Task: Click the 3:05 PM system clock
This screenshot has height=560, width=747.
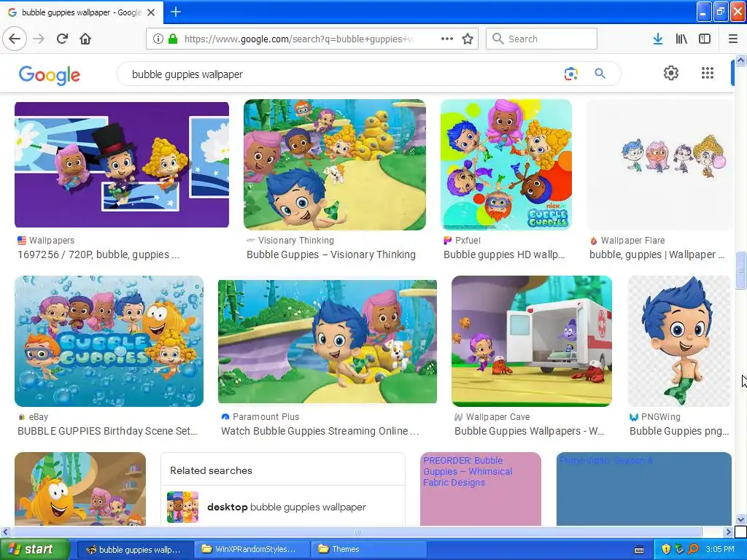Action: coord(720,549)
